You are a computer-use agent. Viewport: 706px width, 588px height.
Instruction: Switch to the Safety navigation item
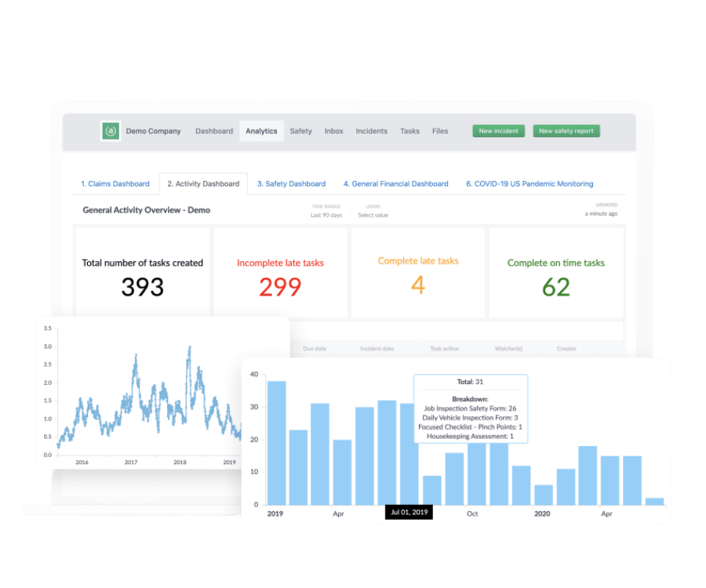(x=300, y=131)
